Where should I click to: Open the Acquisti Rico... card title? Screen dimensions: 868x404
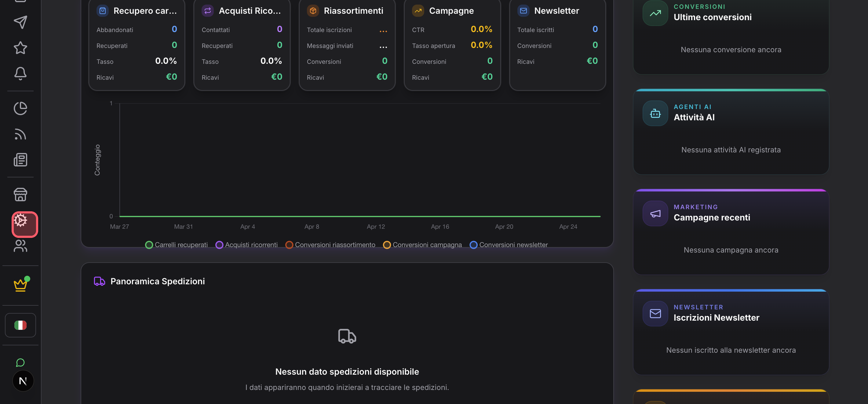tap(250, 11)
